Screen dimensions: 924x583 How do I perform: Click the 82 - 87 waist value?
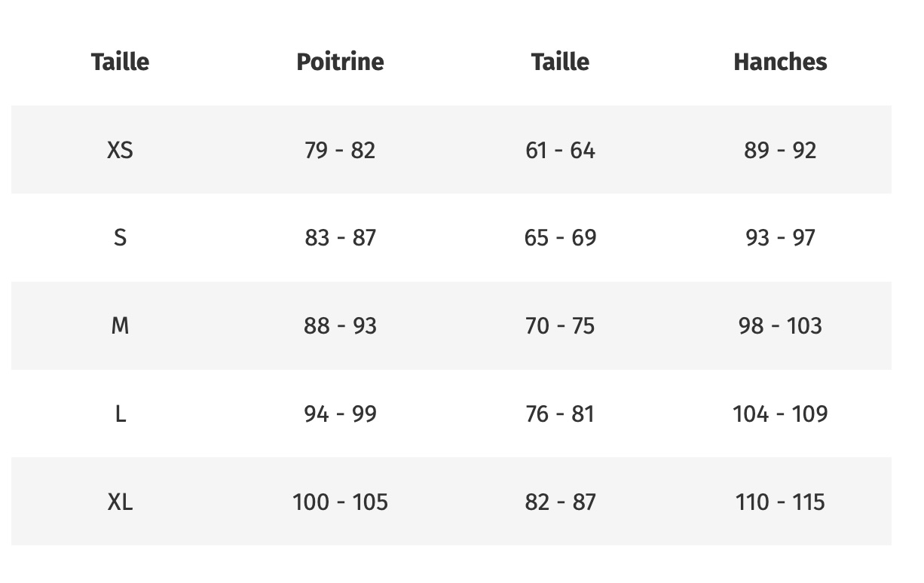pyautogui.click(x=560, y=502)
